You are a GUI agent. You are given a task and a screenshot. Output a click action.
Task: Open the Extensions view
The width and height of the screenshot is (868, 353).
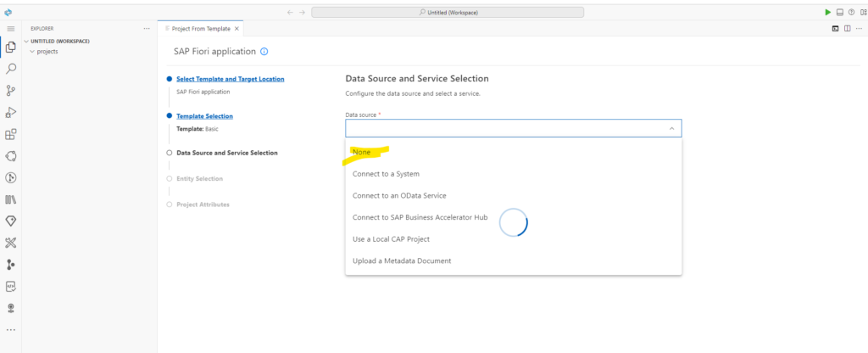(x=10, y=134)
